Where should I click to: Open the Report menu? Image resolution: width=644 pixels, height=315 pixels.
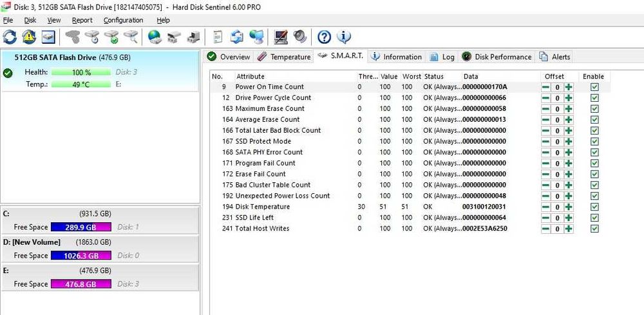click(x=82, y=20)
